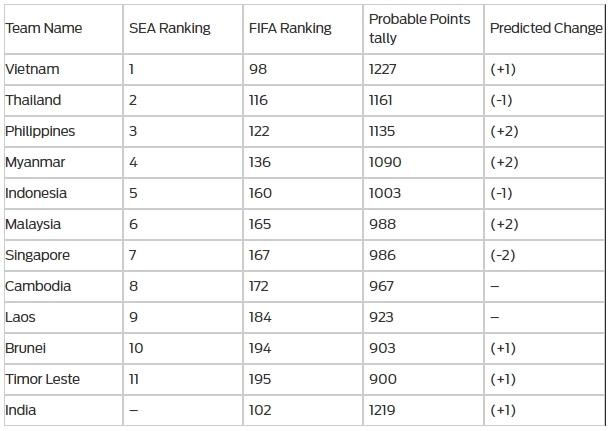
Task: Click the Philippines team name
Action: coord(40,132)
